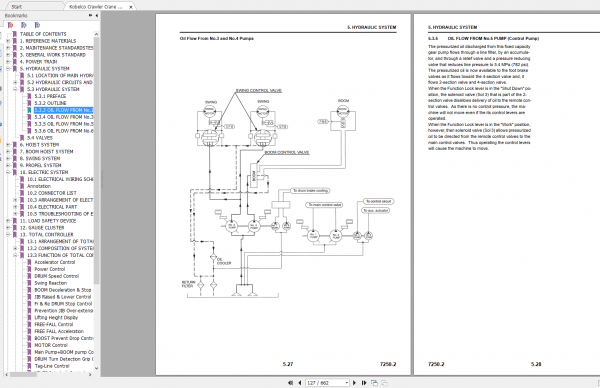The image size is (600, 388).
Task: Select the Power Control bookmark
Action: pos(50,269)
